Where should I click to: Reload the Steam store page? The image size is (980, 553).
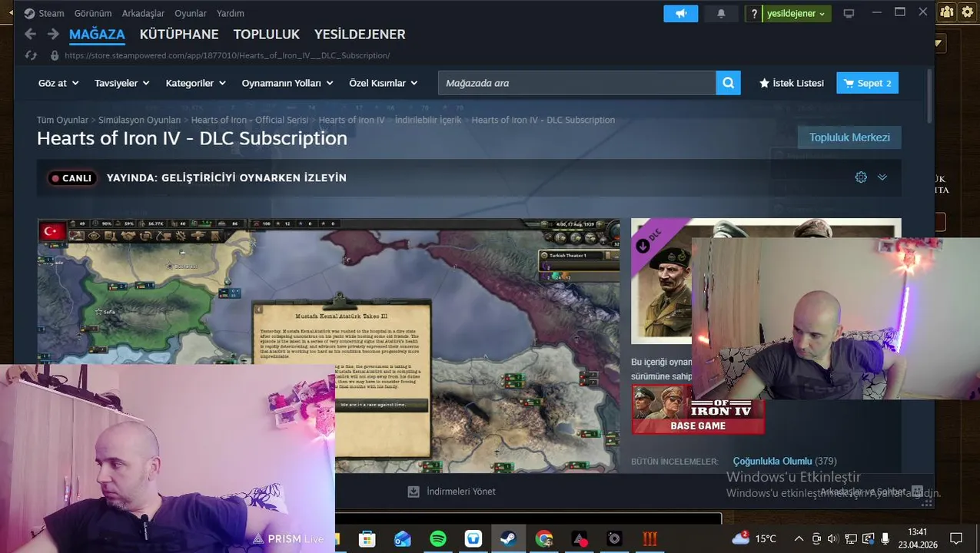pyautogui.click(x=31, y=55)
